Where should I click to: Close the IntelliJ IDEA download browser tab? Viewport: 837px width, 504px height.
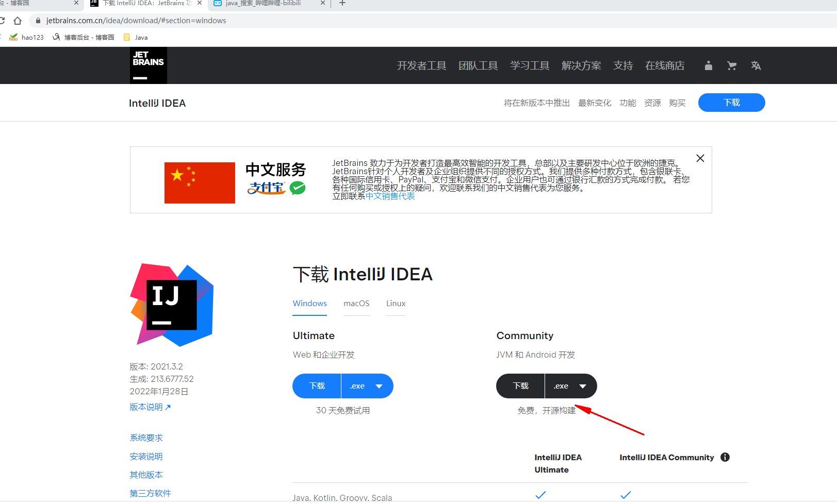coord(200,3)
